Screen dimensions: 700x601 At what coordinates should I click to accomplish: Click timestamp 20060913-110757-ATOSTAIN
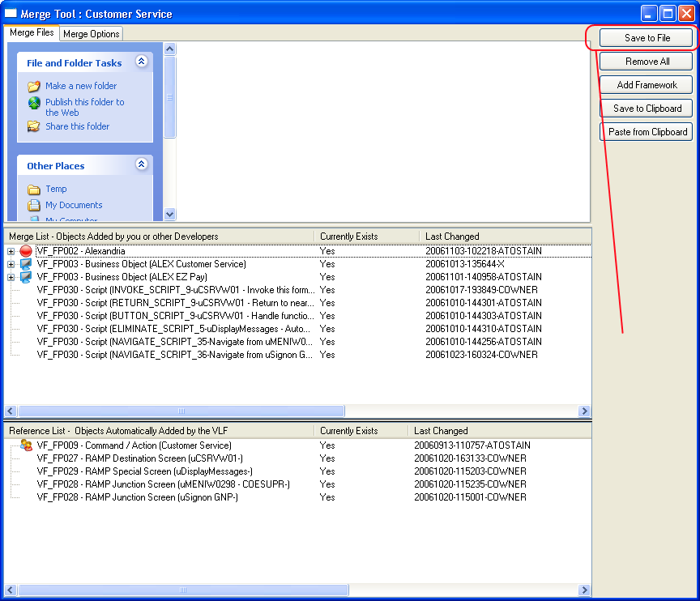[472, 445]
